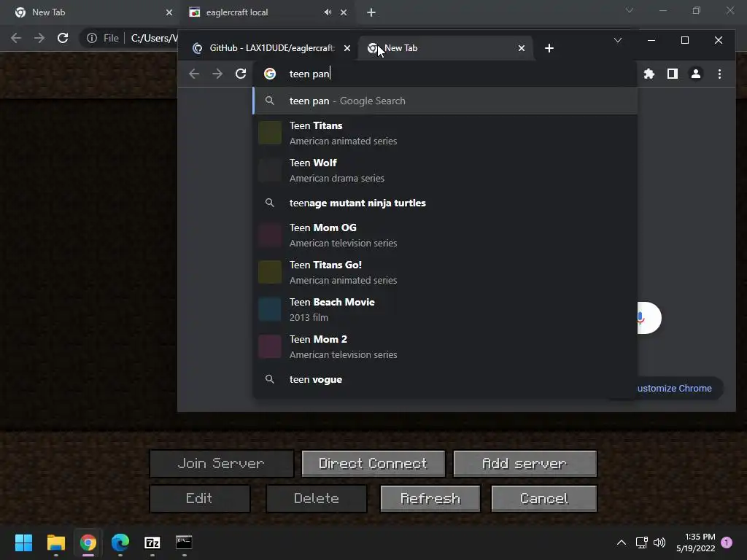
Task: Choose Teen Titans Go! suggestion
Action: tap(445, 272)
